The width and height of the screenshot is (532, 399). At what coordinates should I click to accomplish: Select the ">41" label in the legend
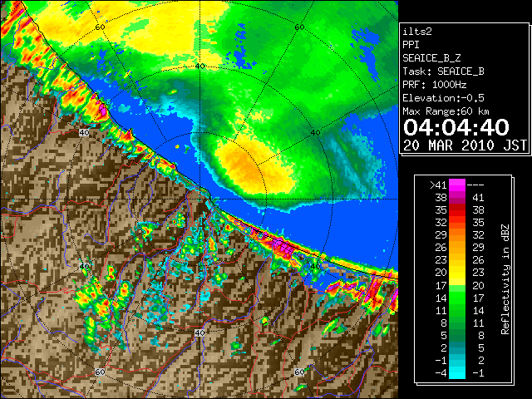(438, 185)
